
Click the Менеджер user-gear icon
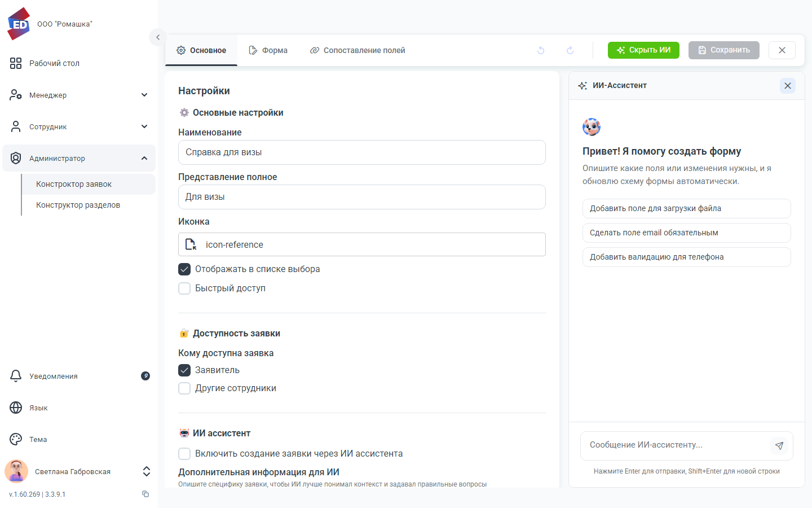pos(16,95)
